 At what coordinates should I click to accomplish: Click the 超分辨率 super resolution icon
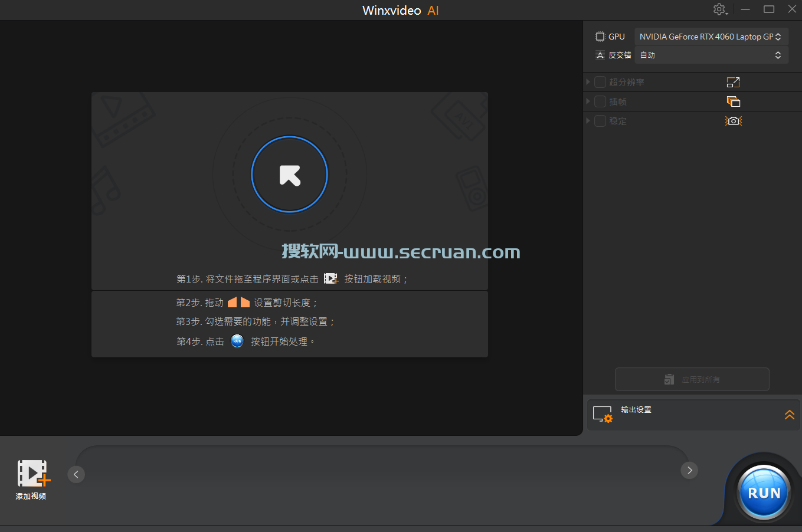733,83
